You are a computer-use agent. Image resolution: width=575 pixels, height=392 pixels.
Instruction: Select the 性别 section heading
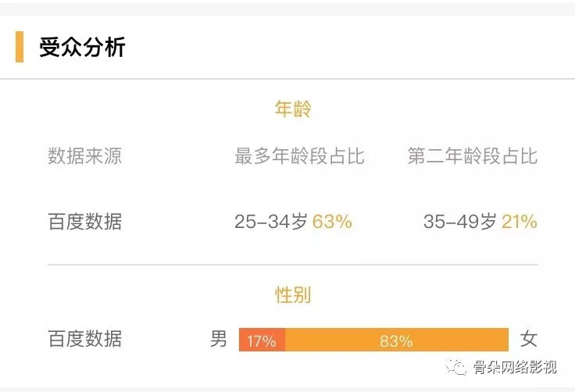(x=293, y=294)
